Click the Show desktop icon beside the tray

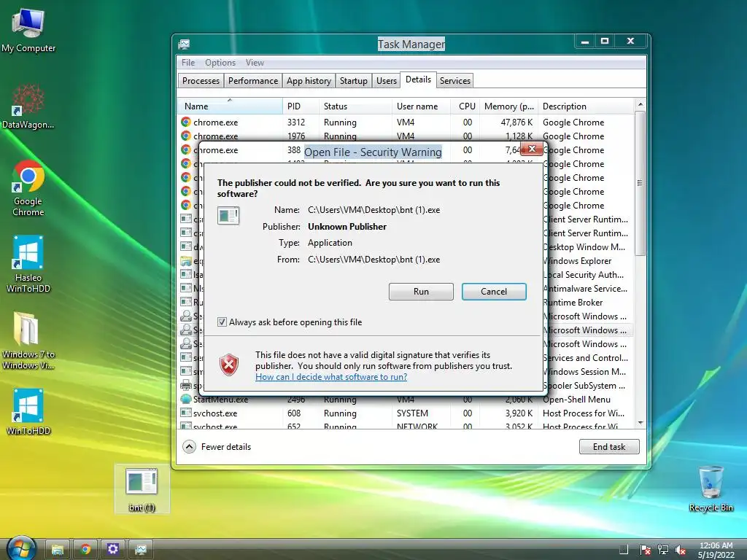tap(624, 550)
